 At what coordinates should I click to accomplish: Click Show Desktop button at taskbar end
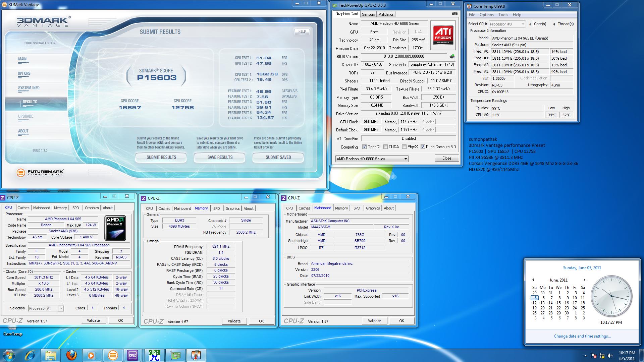click(x=641, y=355)
